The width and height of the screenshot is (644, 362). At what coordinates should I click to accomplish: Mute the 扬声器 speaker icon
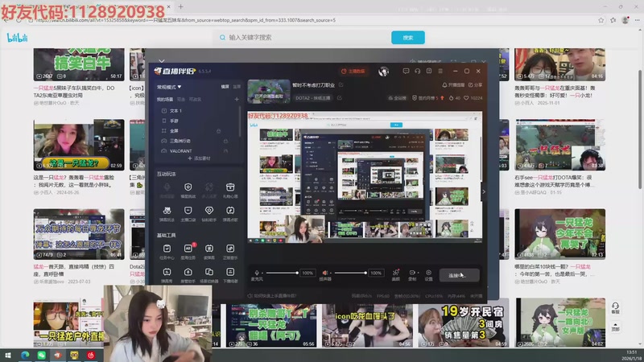point(325,273)
